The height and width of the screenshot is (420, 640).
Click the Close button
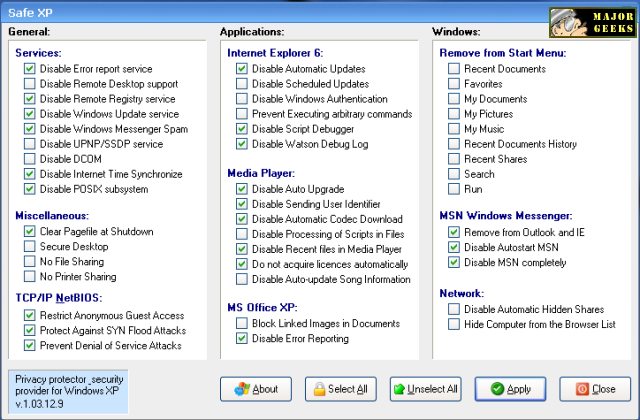tap(595, 389)
